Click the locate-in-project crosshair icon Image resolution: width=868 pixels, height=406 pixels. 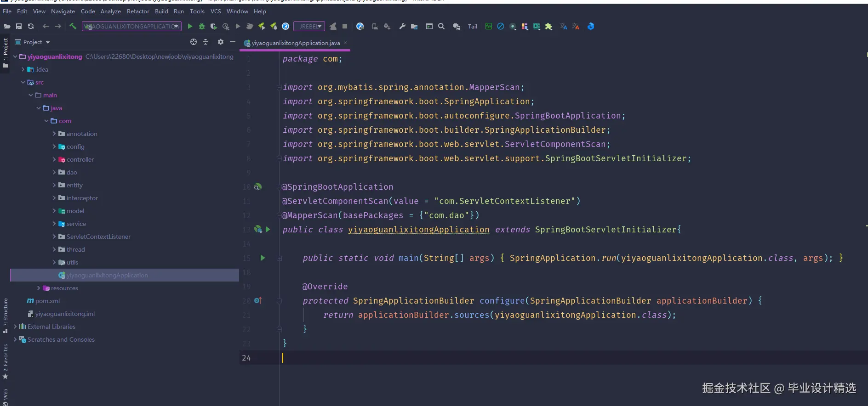point(194,42)
